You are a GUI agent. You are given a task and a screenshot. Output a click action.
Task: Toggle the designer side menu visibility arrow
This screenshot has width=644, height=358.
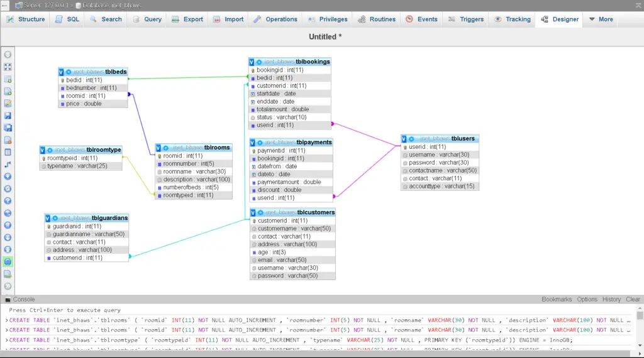(x=8, y=55)
